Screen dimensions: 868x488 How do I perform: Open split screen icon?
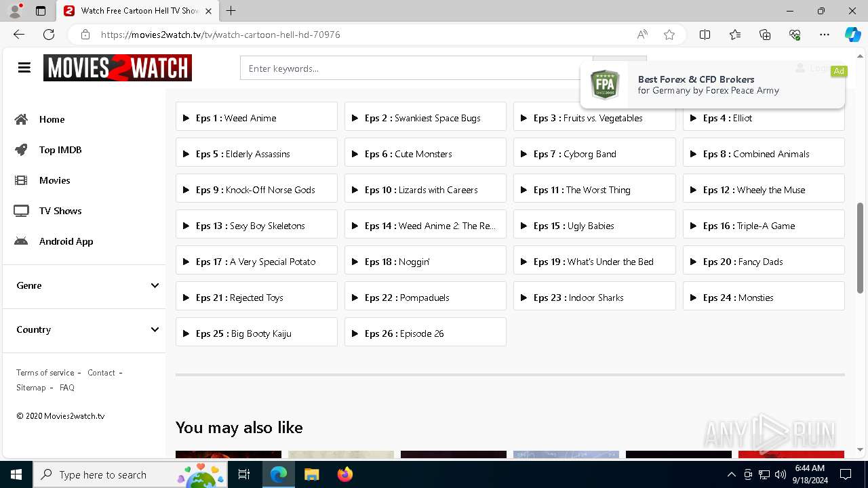705,35
